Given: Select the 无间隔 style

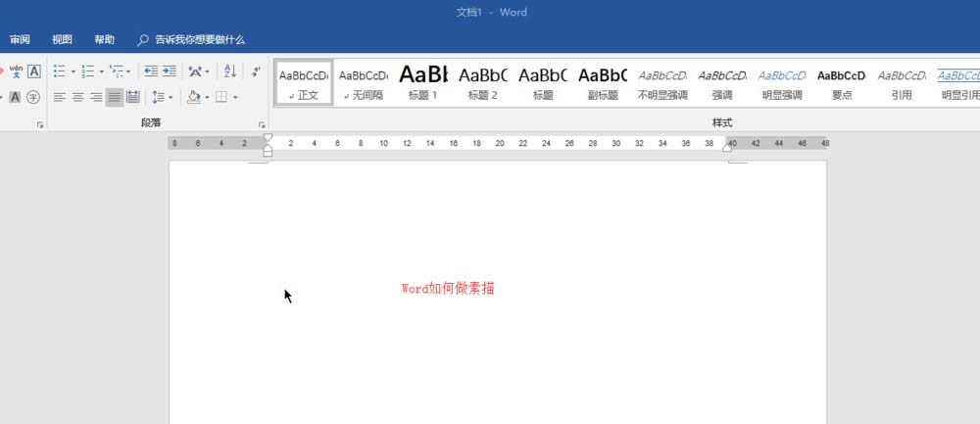Looking at the screenshot, I should pyautogui.click(x=364, y=83).
